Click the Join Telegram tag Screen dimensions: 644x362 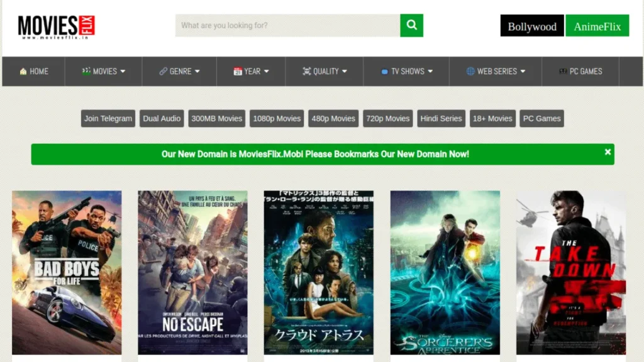tap(108, 119)
